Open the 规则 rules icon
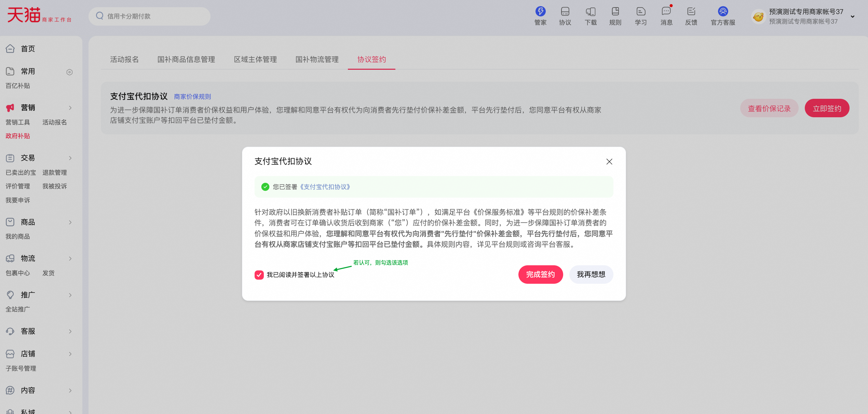Viewport: 868px width, 414px height. (x=615, y=12)
